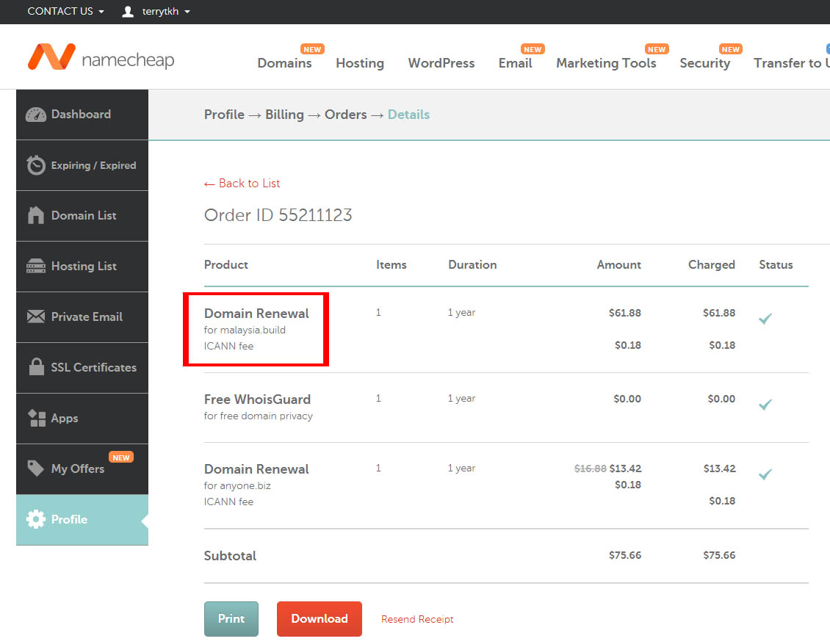The width and height of the screenshot is (830, 644).
Task: Click Profile in breadcrumb
Action: [225, 115]
